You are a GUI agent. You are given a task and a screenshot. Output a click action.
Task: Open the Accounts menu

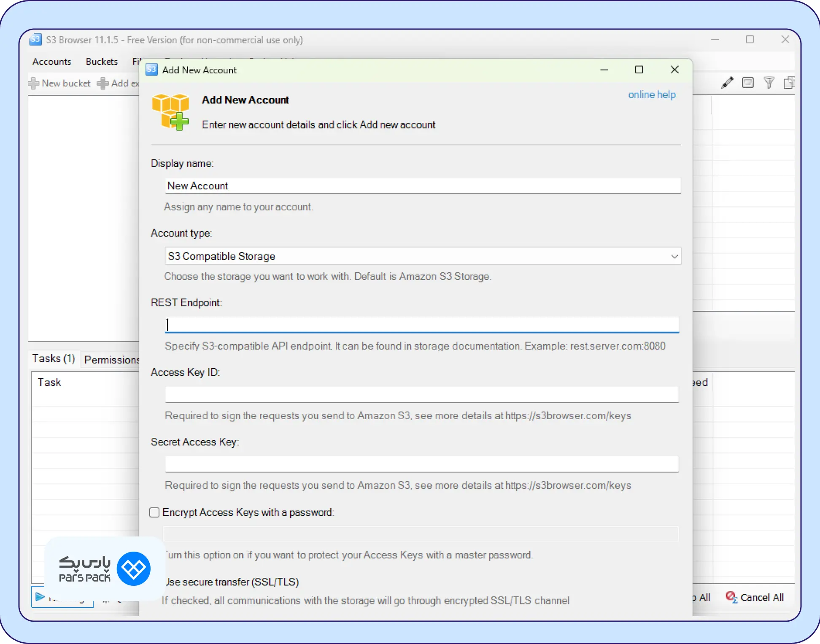(52, 62)
